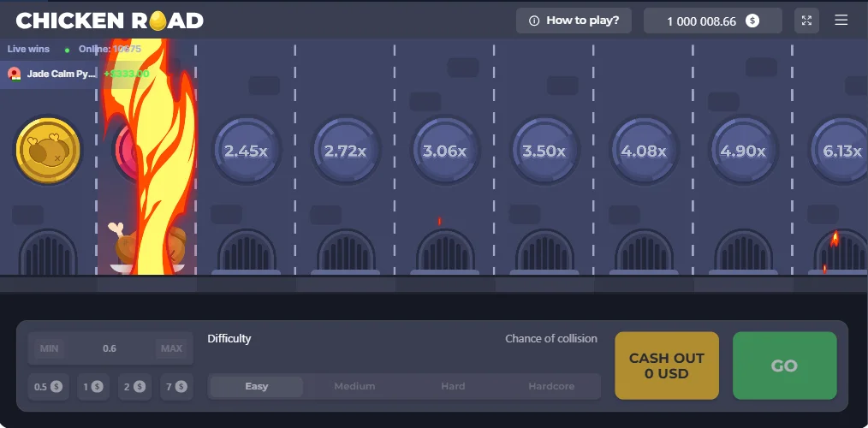Toggle fullscreen mode icon
Viewport: 868px width, 428px height.
pos(806,21)
